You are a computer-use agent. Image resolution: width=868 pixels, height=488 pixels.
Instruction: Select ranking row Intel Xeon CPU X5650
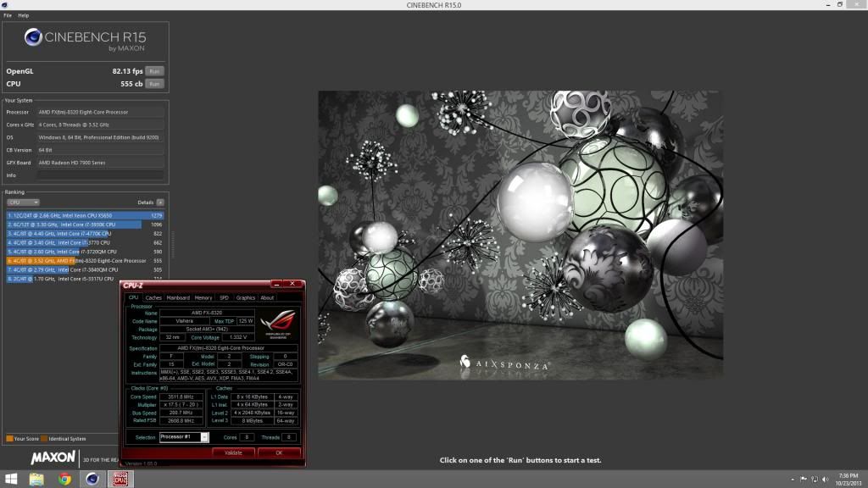click(x=86, y=216)
